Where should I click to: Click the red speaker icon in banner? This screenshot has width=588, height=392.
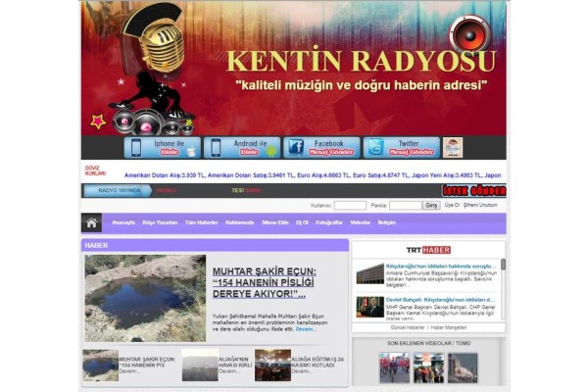[x=470, y=35]
